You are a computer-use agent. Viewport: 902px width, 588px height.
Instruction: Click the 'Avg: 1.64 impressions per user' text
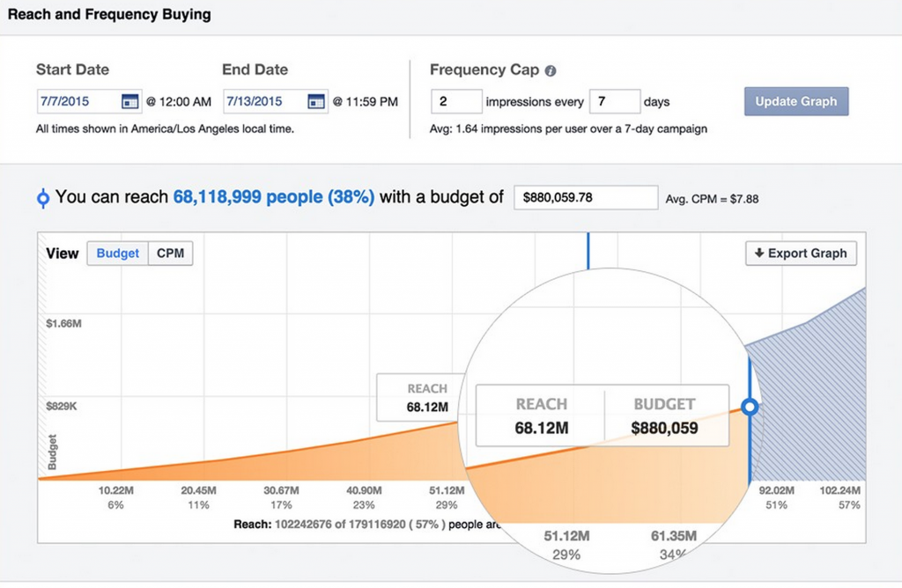click(568, 129)
